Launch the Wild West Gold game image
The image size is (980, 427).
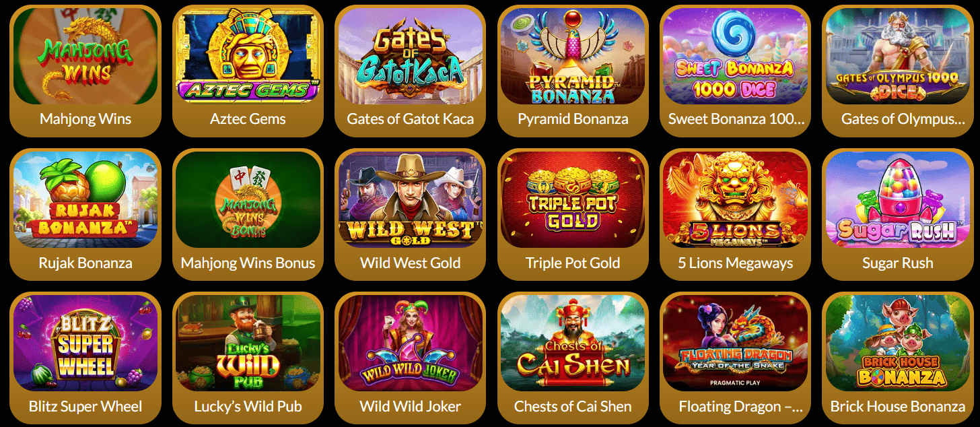pyautogui.click(x=411, y=200)
